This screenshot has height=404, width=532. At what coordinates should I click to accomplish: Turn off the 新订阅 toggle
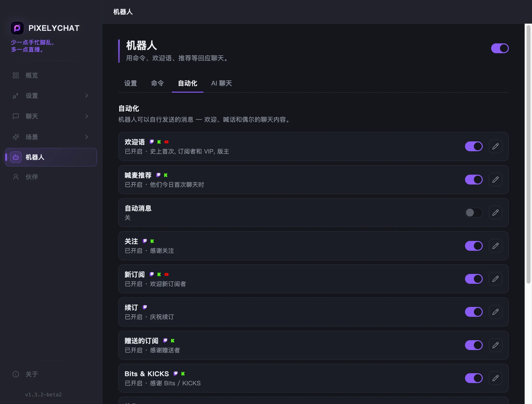click(x=474, y=279)
